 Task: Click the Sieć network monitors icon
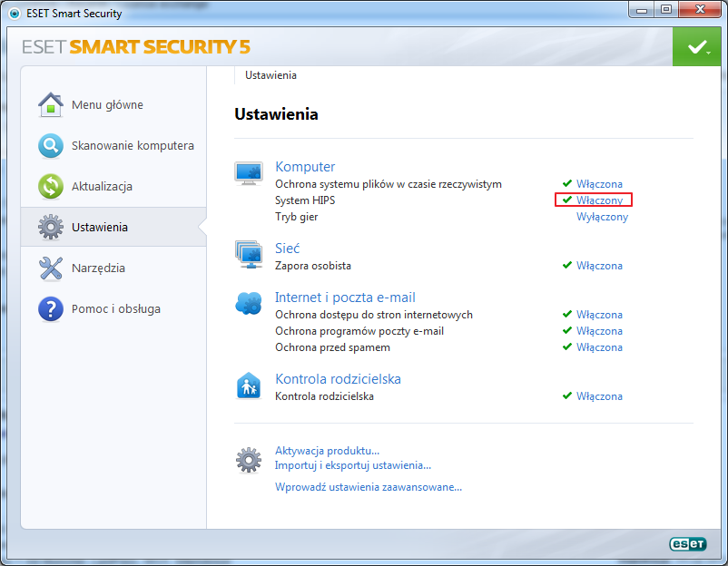(x=249, y=254)
